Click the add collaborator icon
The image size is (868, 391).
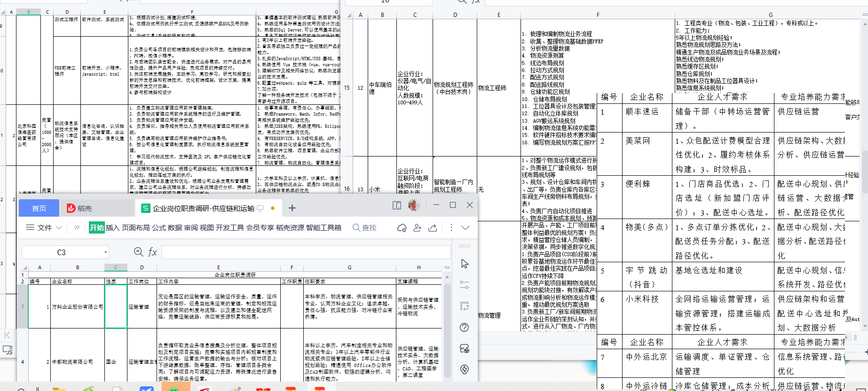[x=417, y=228]
